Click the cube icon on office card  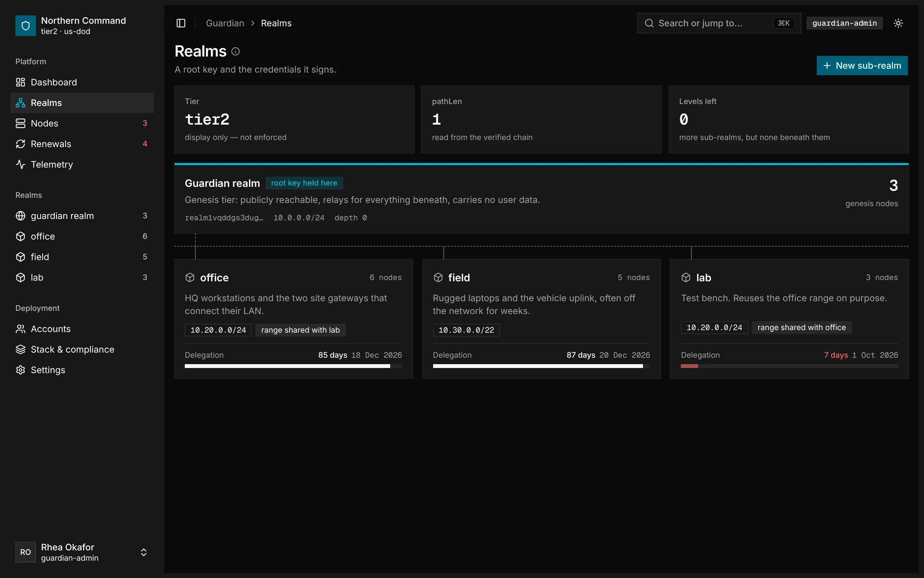tap(190, 277)
